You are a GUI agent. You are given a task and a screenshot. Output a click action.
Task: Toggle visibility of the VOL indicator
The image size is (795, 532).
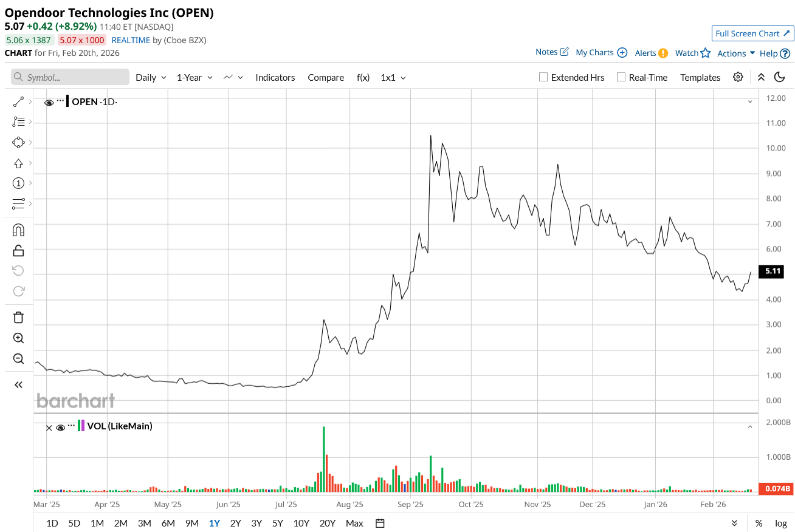tap(60, 428)
